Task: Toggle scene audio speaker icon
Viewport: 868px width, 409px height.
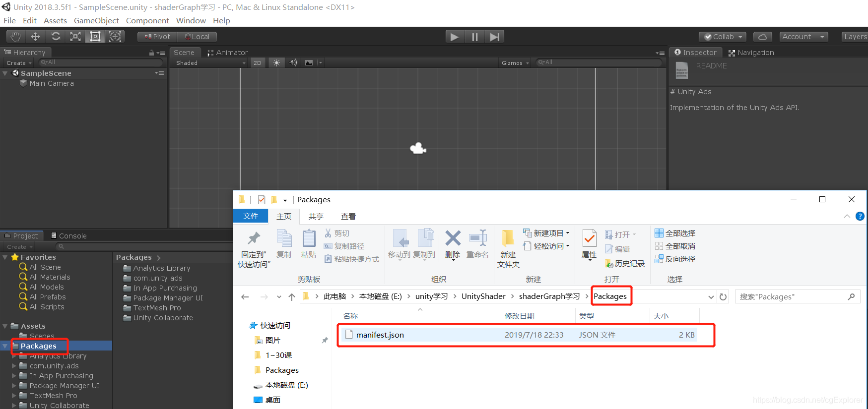Action: tap(293, 63)
